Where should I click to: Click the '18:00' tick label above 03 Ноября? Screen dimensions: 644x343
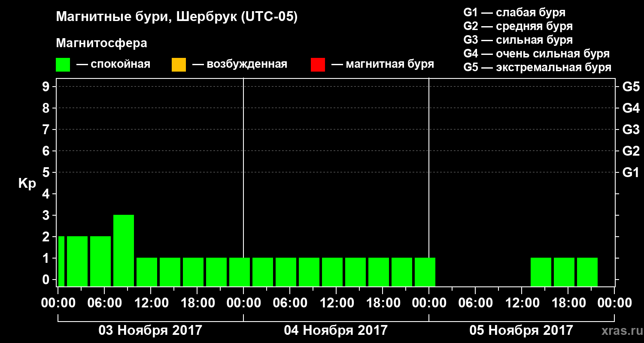tap(197, 303)
